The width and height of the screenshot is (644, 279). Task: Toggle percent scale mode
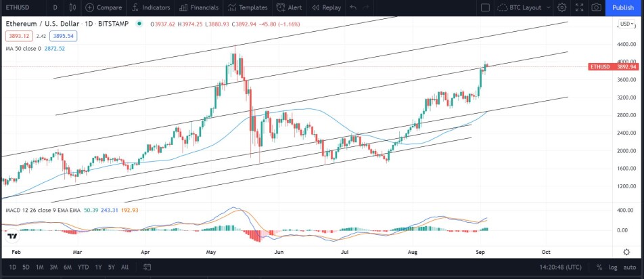tap(599, 267)
